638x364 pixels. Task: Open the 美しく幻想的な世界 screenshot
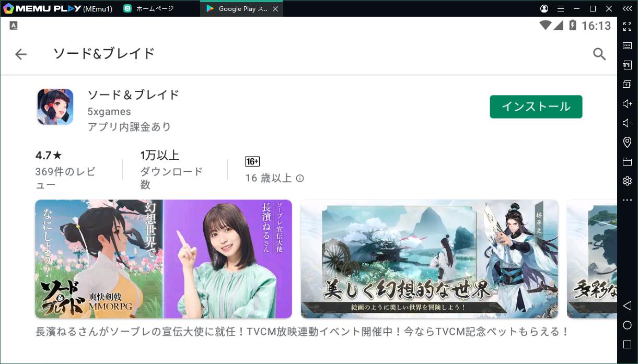(x=429, y=259)
